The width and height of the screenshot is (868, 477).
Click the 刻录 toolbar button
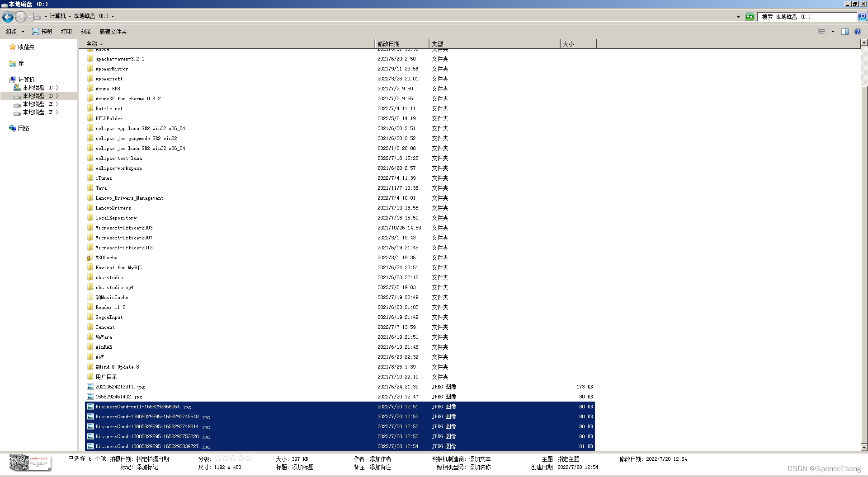[x=86, y=32]
